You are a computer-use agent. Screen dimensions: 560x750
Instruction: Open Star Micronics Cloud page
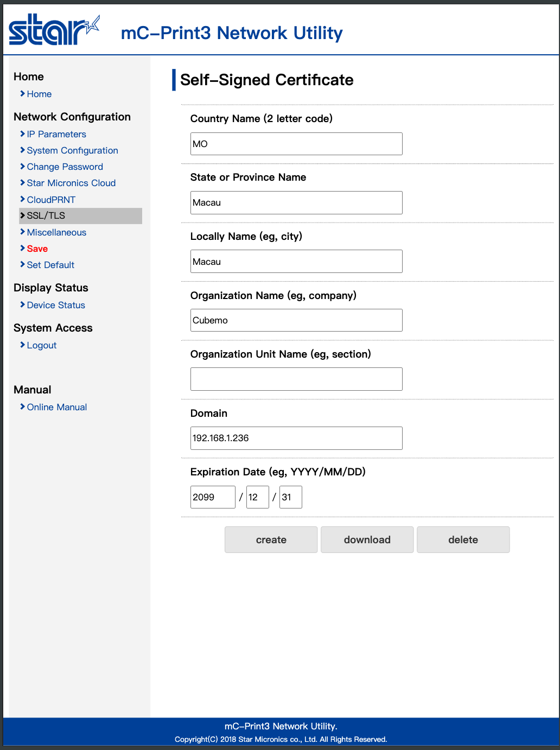click(71, 183)
